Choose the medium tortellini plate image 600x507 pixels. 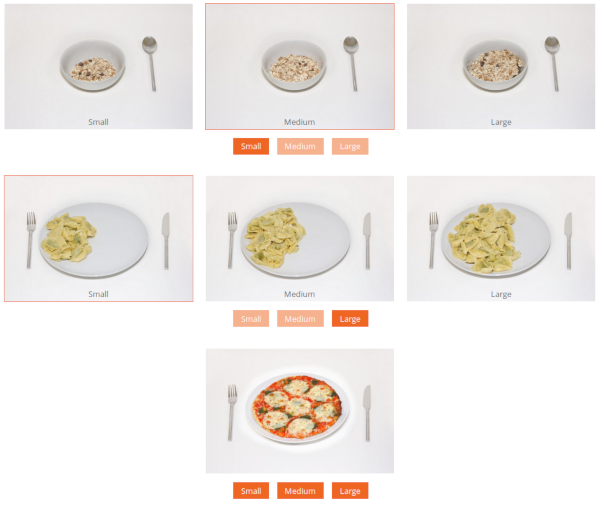pyautogui.click(x=300, y=238)
